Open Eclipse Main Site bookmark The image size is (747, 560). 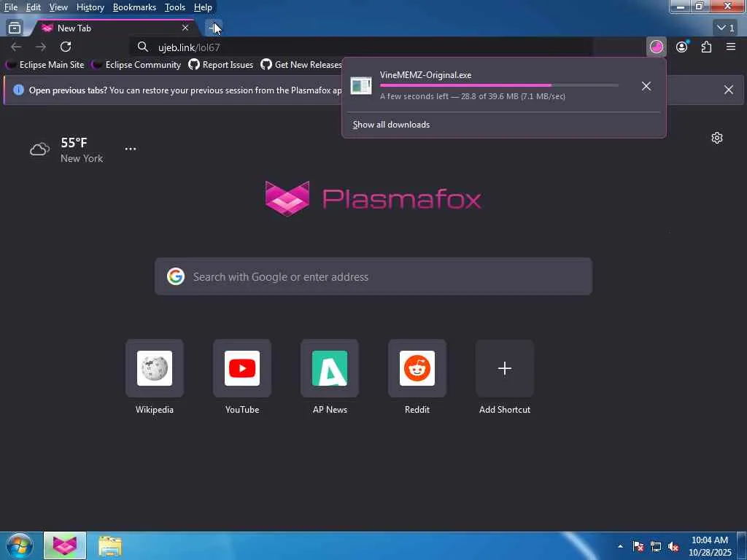tap(46, 65)
